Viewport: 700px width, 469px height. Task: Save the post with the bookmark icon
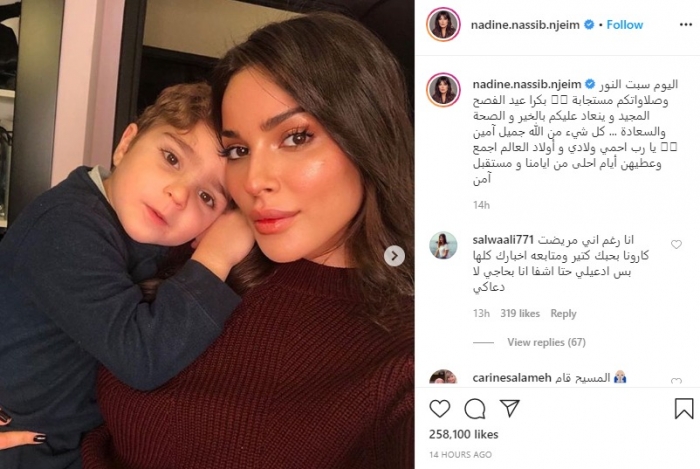tap(683, 408)
